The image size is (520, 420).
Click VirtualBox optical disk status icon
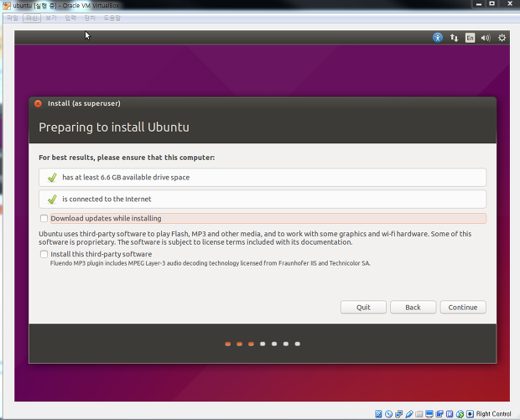point(388,413)
